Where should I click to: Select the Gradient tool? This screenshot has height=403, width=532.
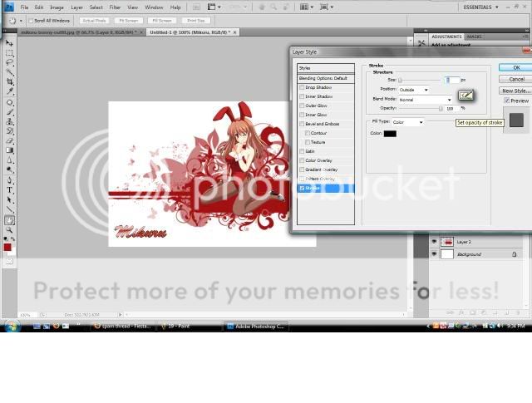(9, 150)
